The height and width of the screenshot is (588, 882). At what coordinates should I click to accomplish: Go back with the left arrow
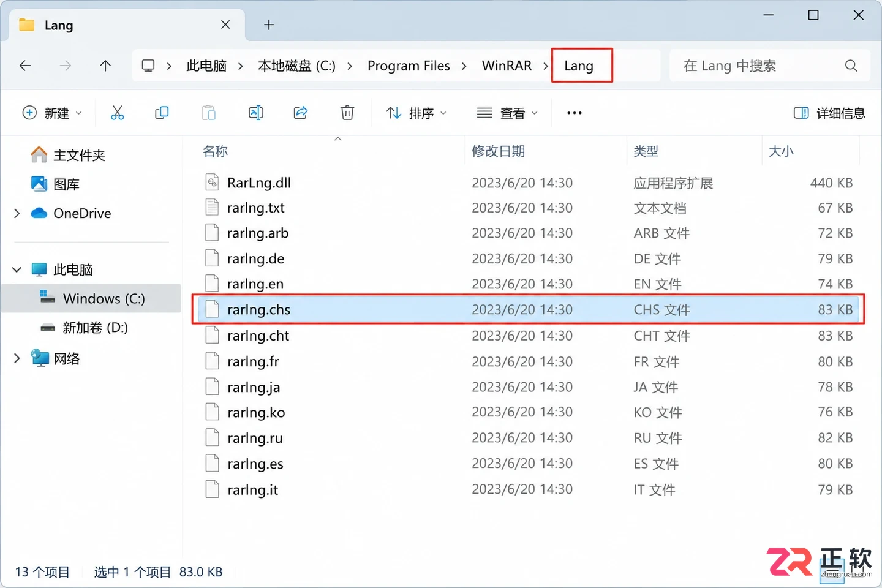tap(25, 66)
